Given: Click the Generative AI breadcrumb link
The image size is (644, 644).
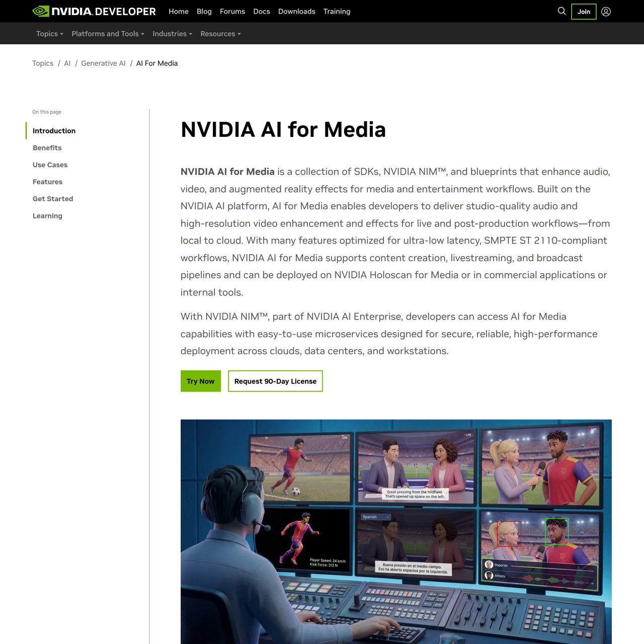Looking at the screenshot, I should click(x=104, y=63).
